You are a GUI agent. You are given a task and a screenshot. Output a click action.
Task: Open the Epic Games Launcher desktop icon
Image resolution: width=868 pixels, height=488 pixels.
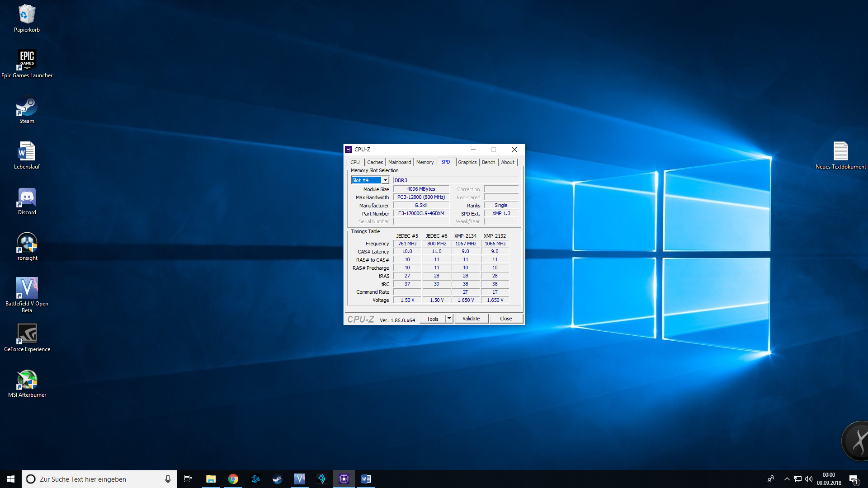pyautogui.click(x=27, y=60)
